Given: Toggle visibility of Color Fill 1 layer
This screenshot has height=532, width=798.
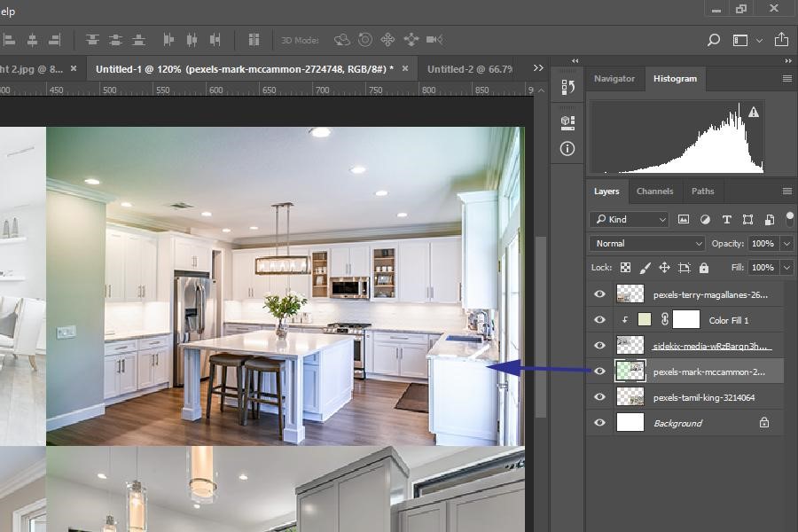Looking at the screenshot, I should click(x=599, y=320).
